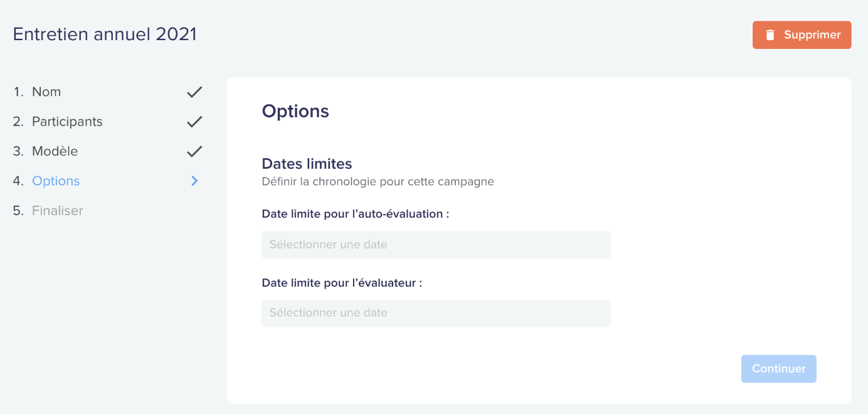Go to step 1 Nom
This screenshot has height=414, width=868.
tap(37, 92)
